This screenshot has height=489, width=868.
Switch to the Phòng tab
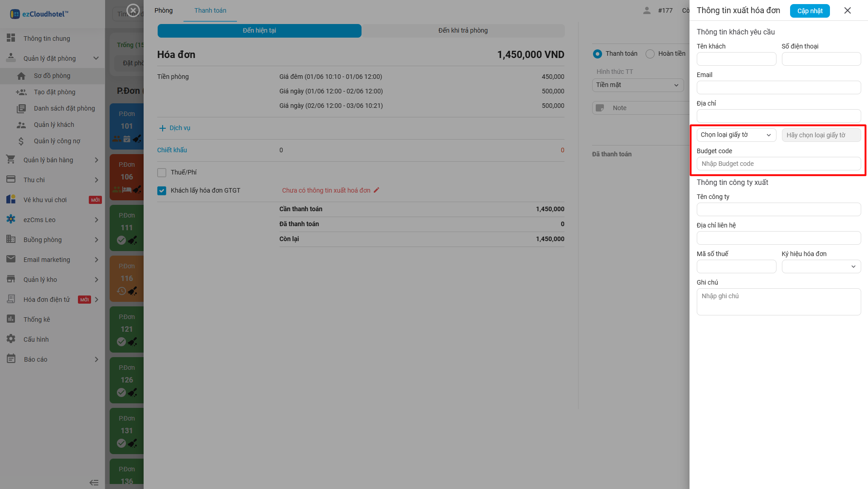pyautogui.click(x=164, y=10)
